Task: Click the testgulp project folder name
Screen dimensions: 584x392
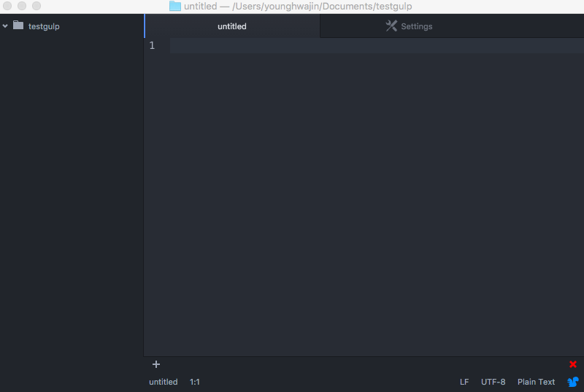Action: (x=44, y=26)
